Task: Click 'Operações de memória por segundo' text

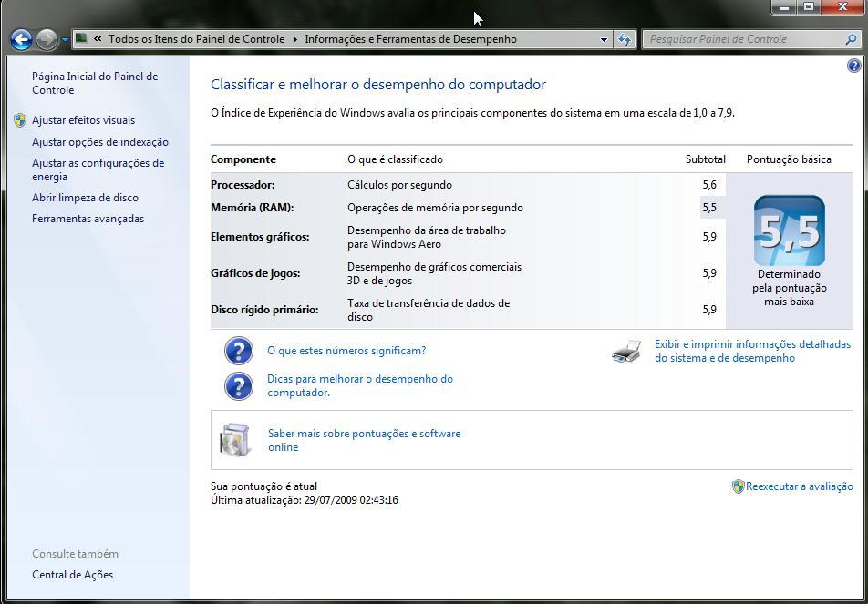Action: 435,208
